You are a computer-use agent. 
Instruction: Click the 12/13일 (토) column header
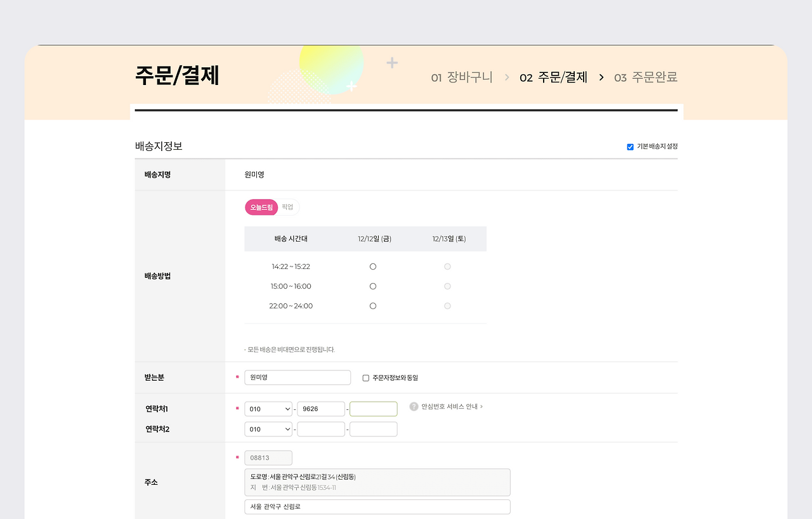[x=449, y=239]
